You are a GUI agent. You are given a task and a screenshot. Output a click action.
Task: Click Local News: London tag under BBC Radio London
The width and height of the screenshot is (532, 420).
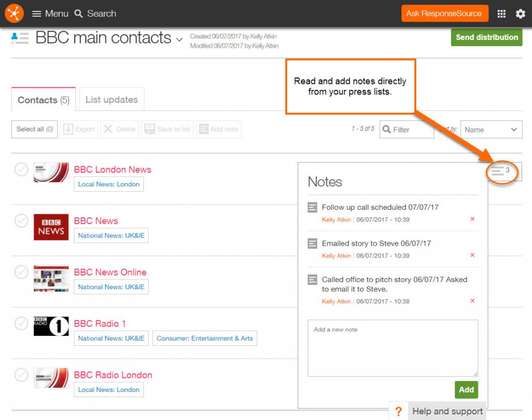click(109, 389)
